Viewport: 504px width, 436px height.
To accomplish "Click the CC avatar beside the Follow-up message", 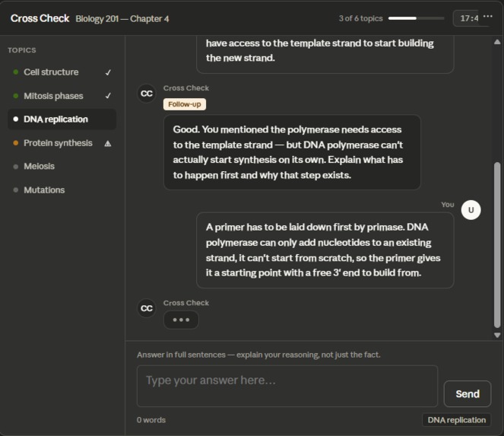I will click(147, 94).
